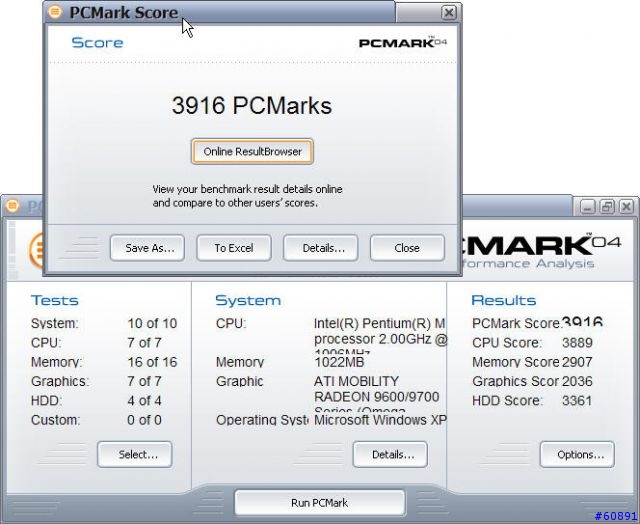
Task: Click CPU Score value '3889'
Action: [x=577, y=342]
